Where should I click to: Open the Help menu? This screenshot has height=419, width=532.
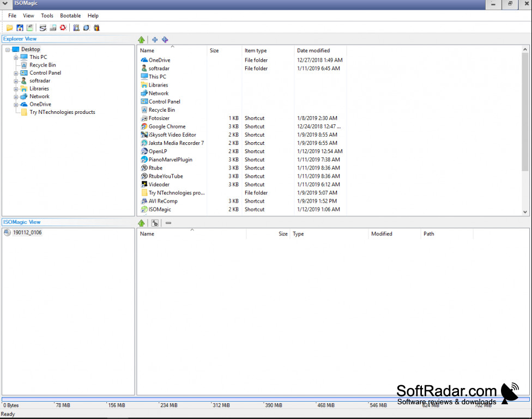[x=93, y=16]
